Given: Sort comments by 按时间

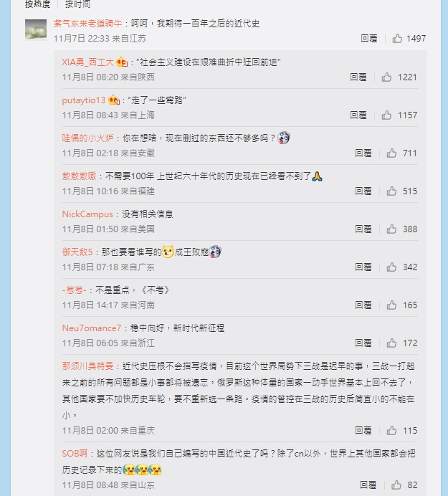Looking at the screenshot, I should 77,4.
